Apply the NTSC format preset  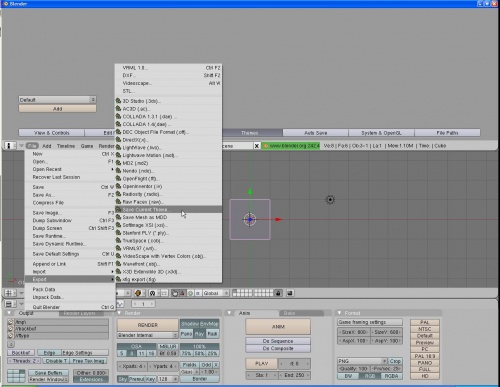(425, 329)
